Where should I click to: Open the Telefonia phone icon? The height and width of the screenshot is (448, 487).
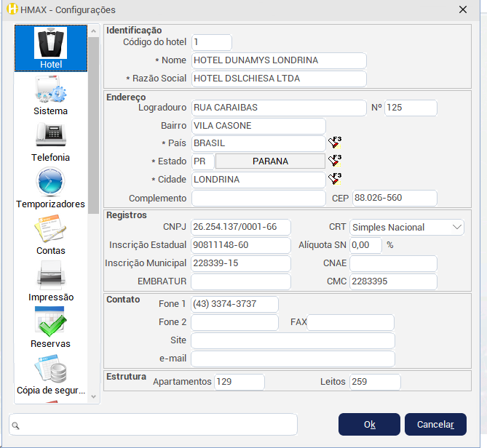[51, 137]
